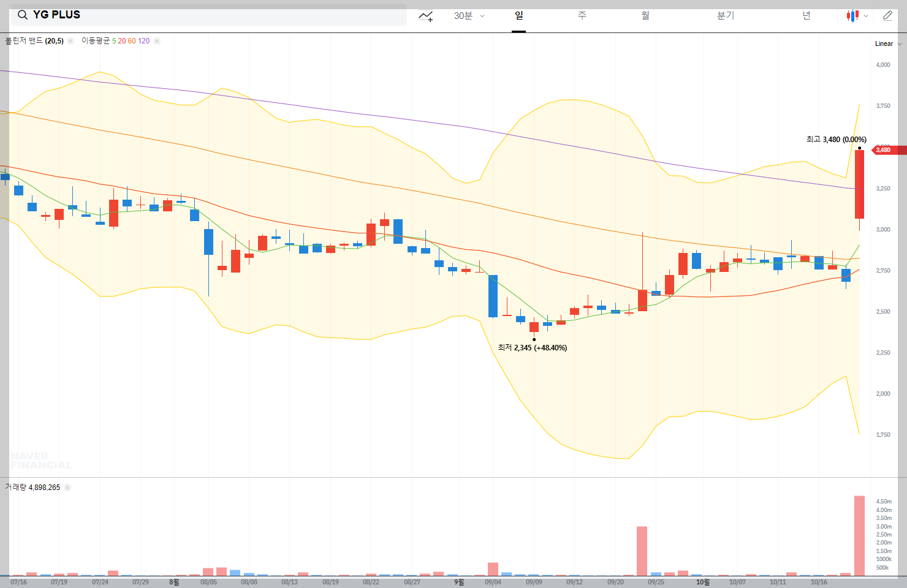The width and height of the screenshot is (907, 588).
Task: Open the candlestick chart type selector
Action: tap(852, 16)
